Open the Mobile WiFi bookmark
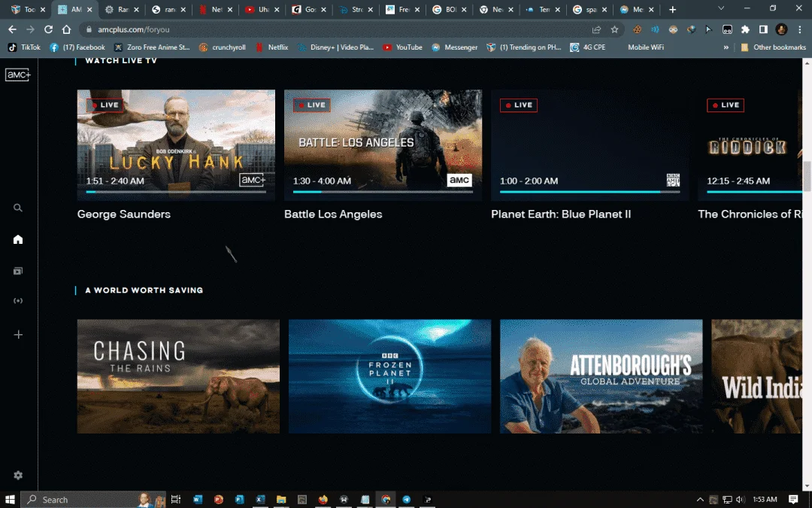This screenshot has height=508, width=812. [645, 47]
